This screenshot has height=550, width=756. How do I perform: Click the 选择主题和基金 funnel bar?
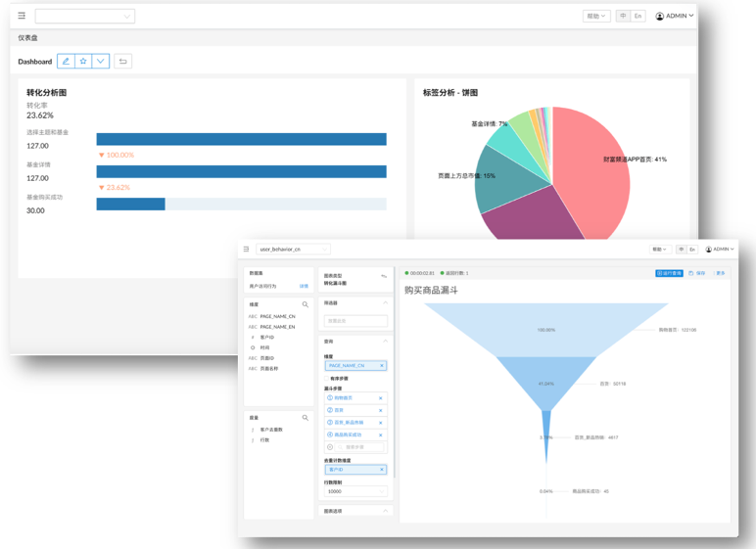coord(241,139)
